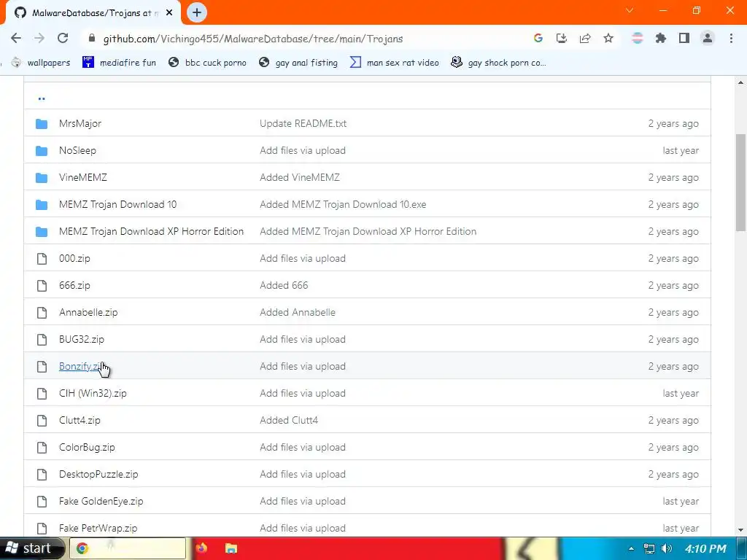This screenshot has width=747, height=560.
Task: Open the tab search chevron in title bar
Action: click(x=630, y=10)
